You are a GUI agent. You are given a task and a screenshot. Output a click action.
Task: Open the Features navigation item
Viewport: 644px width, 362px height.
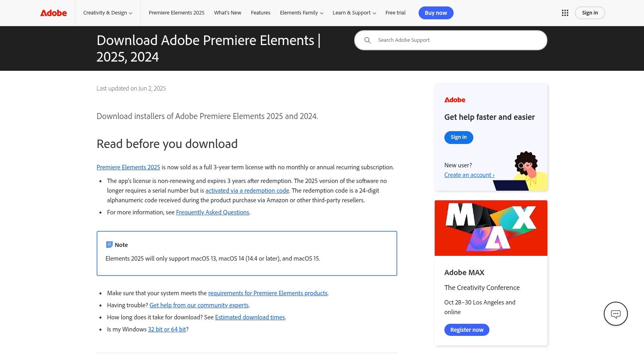pyautogui.click(x=260, y=12)
